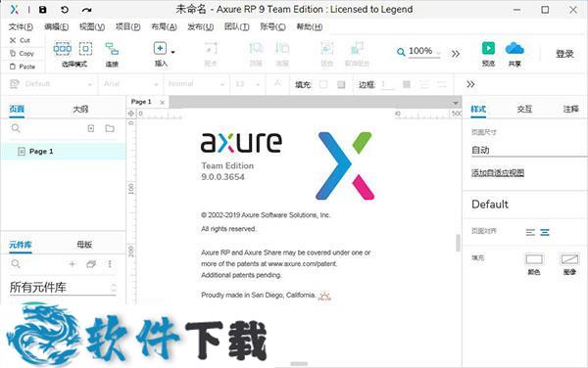Screen dimensions: 588x368
Task: Click the Share (共享) cloud icon
Action: click(x=514, y=48)
